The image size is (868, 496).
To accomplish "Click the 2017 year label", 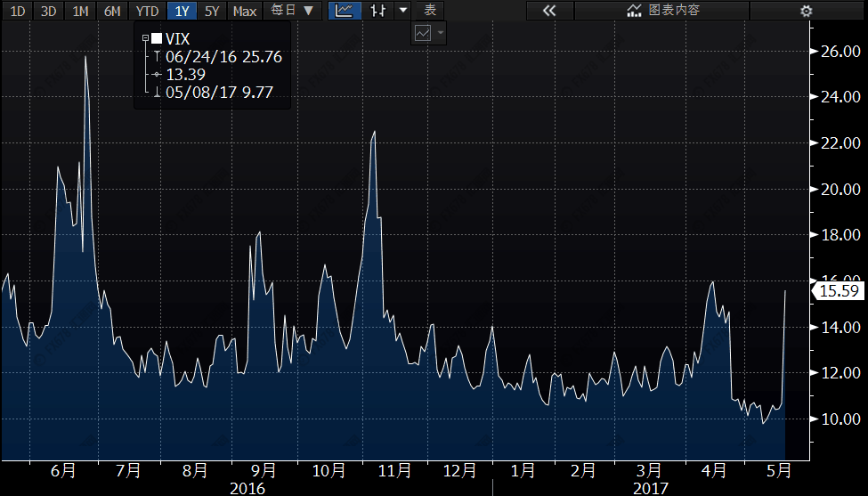I will 651,488.
